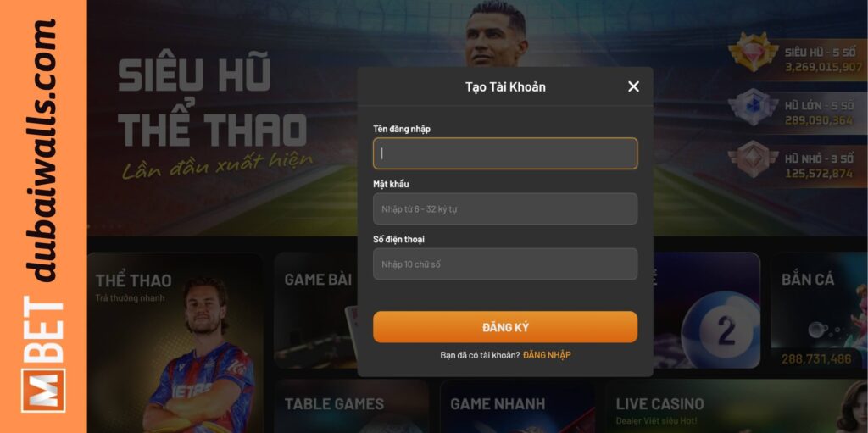Select the HŨ LỚN silver badge icon
This screenshot has width=868, height=433.
tap(753, 106)
